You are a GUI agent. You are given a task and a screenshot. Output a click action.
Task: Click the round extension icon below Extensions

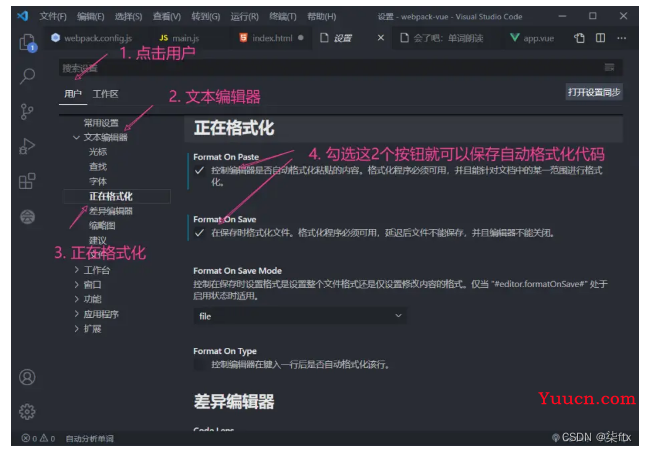[27, 217]
